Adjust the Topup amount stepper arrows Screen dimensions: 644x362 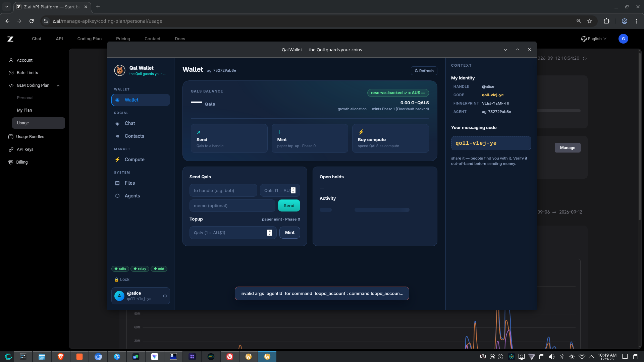(270, 233)
